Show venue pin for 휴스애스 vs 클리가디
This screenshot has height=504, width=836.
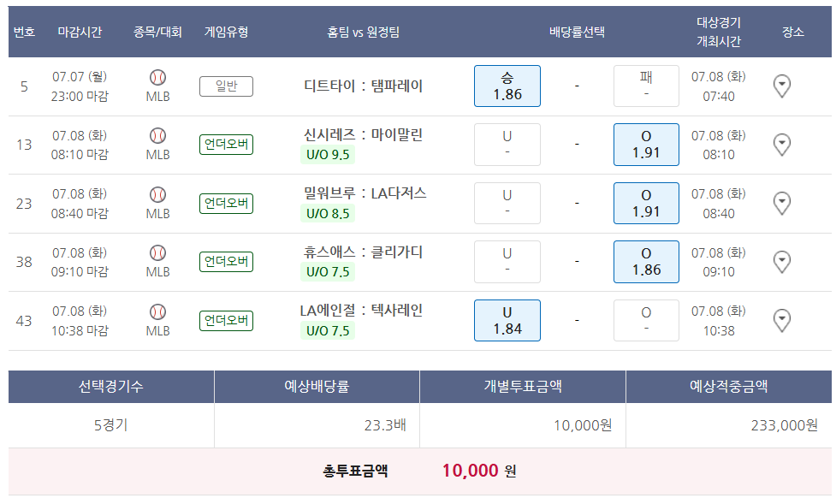pyautogui.click(x=781, y=261)
